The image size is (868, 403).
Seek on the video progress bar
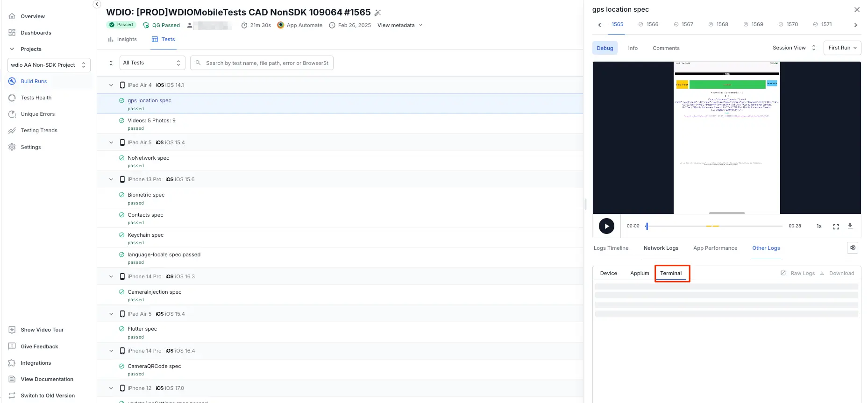[x=714, y=226]
